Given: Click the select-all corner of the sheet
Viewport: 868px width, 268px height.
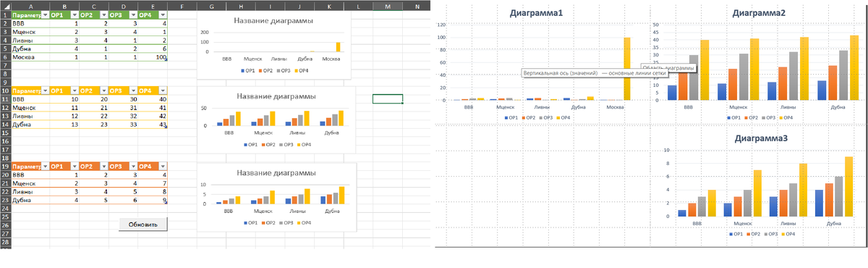Looking at the screenshot, I should tap(5, 6).
